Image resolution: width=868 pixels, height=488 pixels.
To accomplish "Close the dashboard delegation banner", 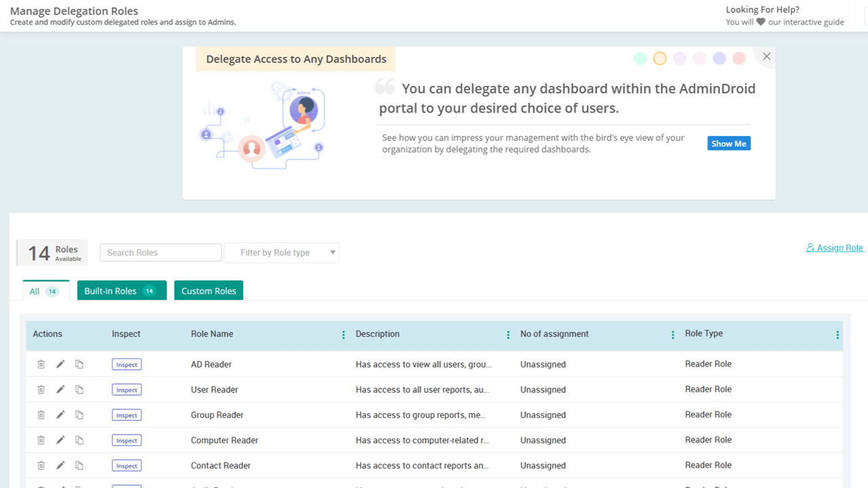I will coord(766,56).
